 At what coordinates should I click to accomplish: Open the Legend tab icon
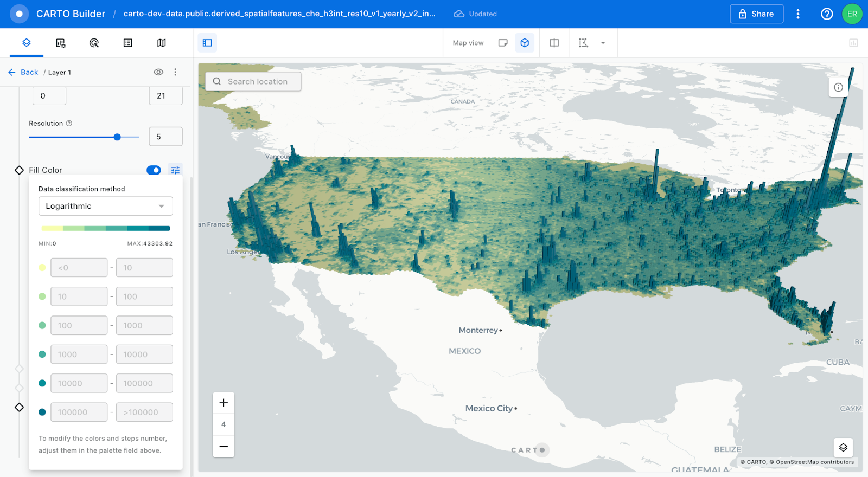coord(127,43)
